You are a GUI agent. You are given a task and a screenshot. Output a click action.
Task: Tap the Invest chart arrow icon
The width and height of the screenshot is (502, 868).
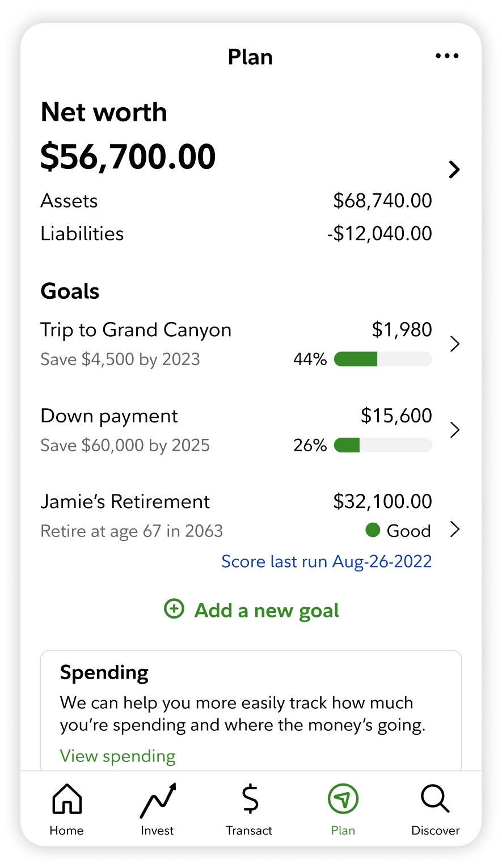pyautogui.click(x=158, y=801)
